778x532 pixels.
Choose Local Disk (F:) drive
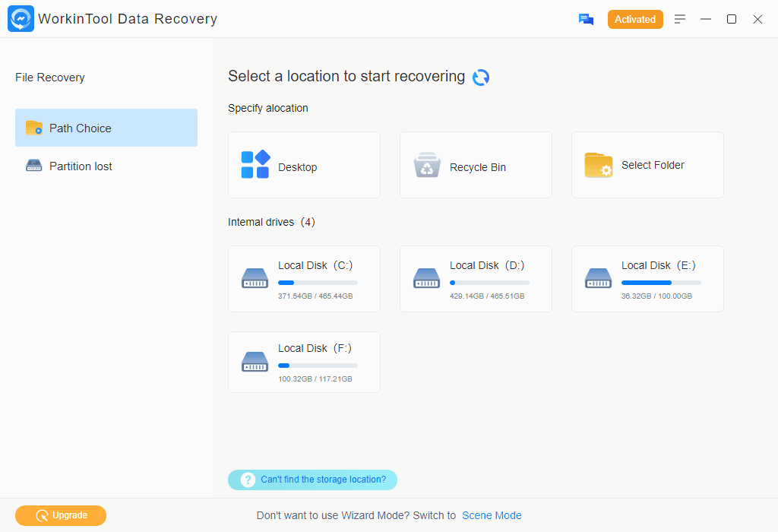pos(304,362)
